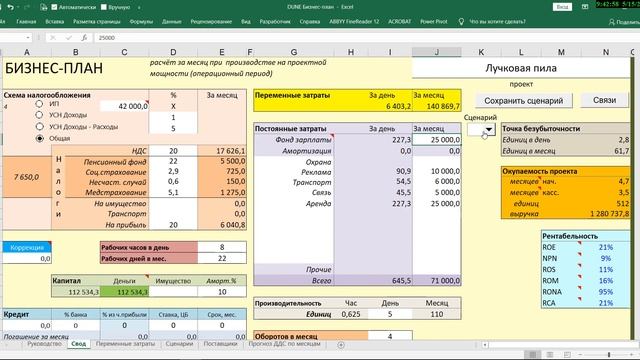This screenshot has width=640, height=360.
Task: Select the Рабочих часов в день value 8
Action: [x=222, y=247]
